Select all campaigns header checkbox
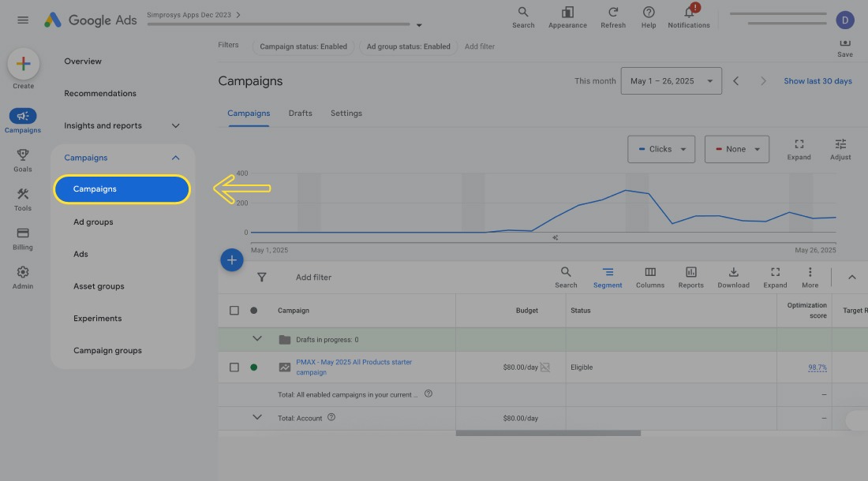The height and width of the screenshot is (481, 868). click(234, 310)
